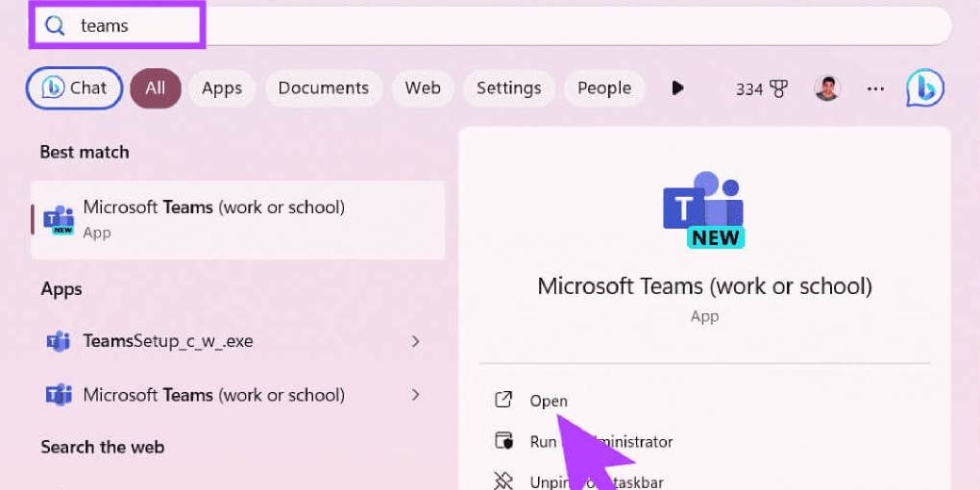Expand details for TeamsSetup_c_w_.exe chevron
The image size is (980, 490).
pyautogui.click(x=415, y=341)
